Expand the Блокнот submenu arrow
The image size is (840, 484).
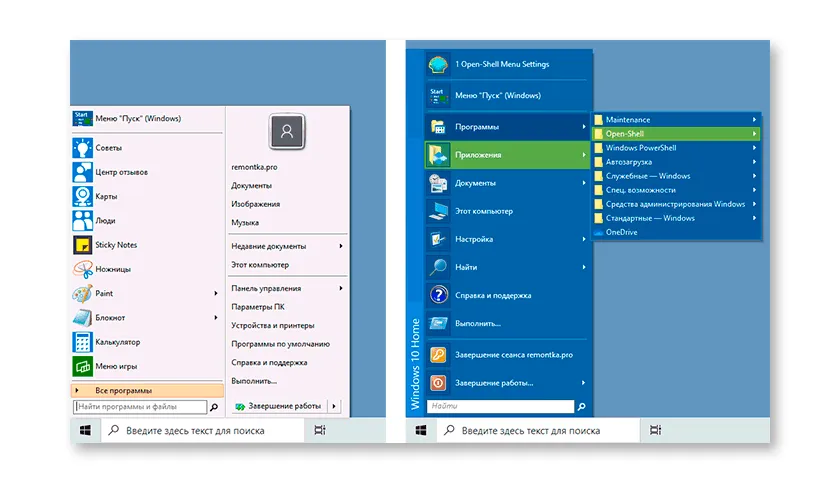[x=216, y=318]
